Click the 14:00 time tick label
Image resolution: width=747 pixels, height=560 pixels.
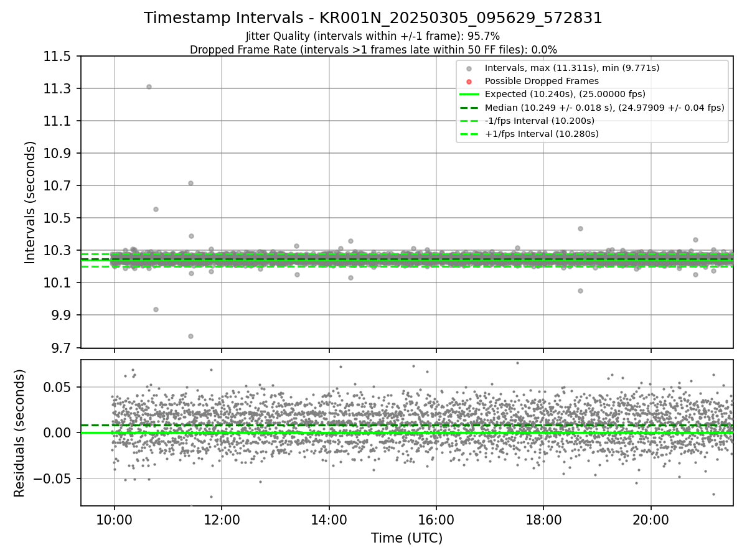(x=329, y=519)
